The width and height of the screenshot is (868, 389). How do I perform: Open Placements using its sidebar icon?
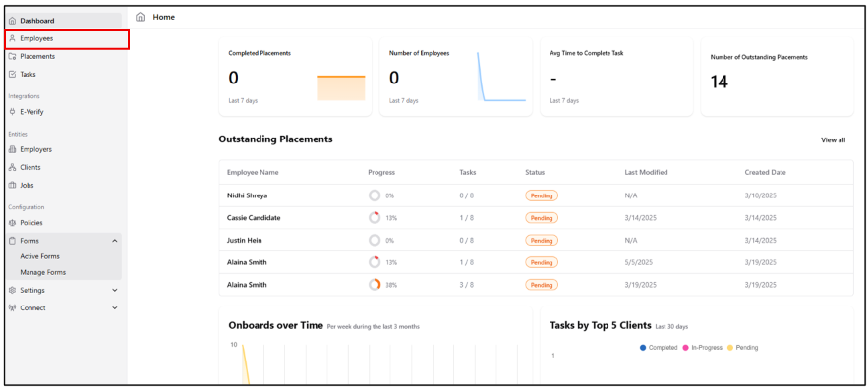point(13,56)
